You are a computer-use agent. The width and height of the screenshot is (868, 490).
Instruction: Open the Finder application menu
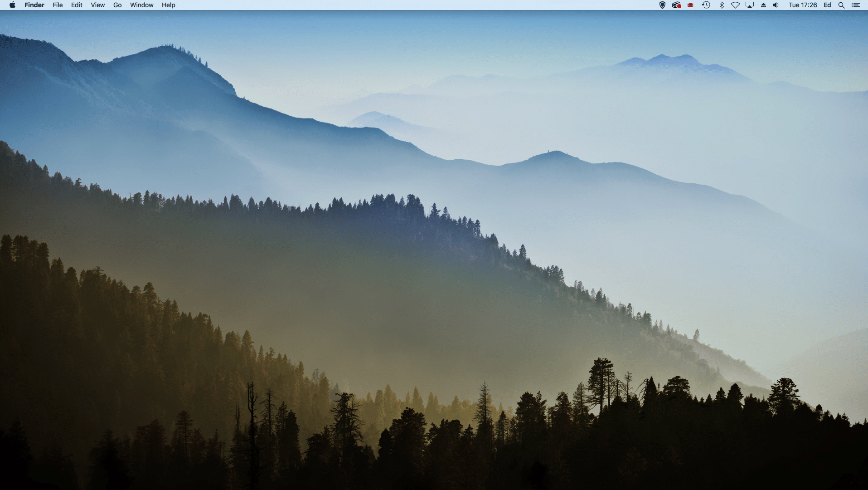coord(34,5)
